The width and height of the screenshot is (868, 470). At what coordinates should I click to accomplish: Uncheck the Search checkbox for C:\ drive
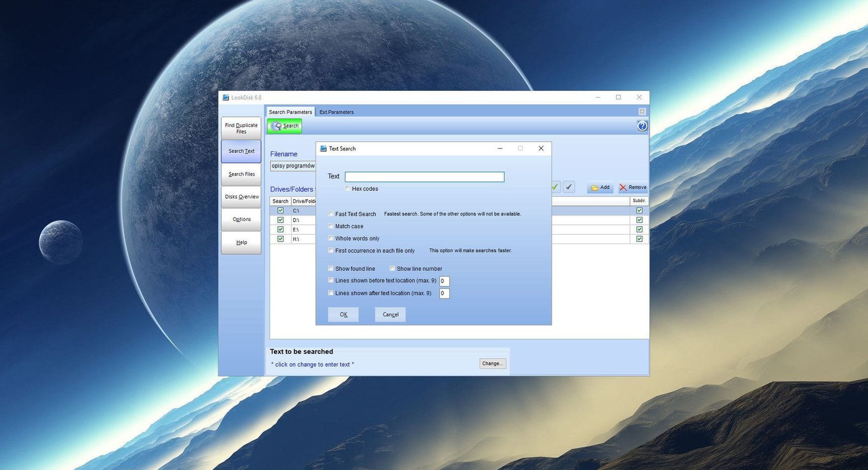point(281,210)
